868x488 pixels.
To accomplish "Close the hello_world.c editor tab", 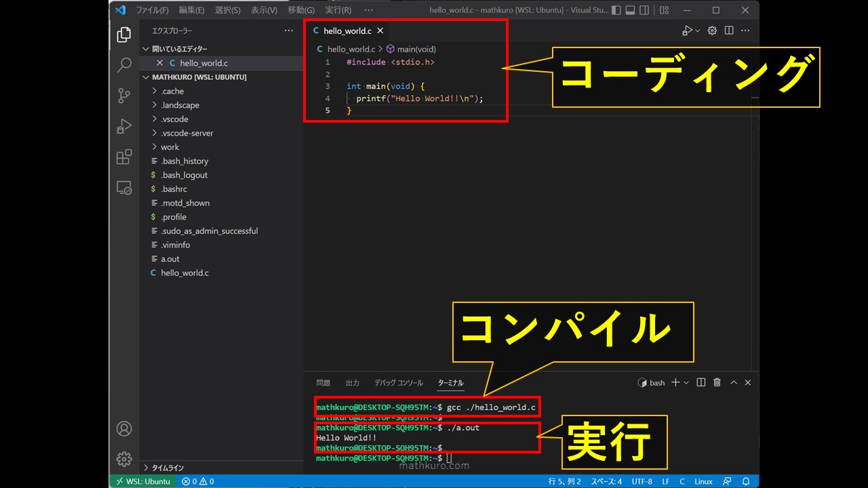I will point(380,30).
